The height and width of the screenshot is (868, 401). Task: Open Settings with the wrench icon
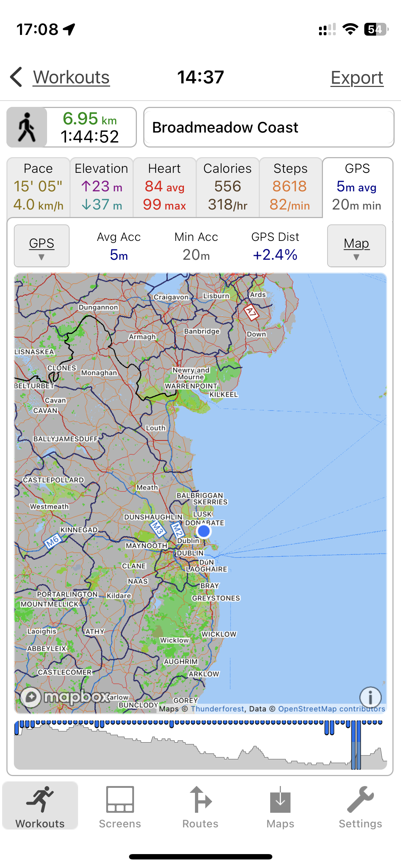click(x=360, y=807)
